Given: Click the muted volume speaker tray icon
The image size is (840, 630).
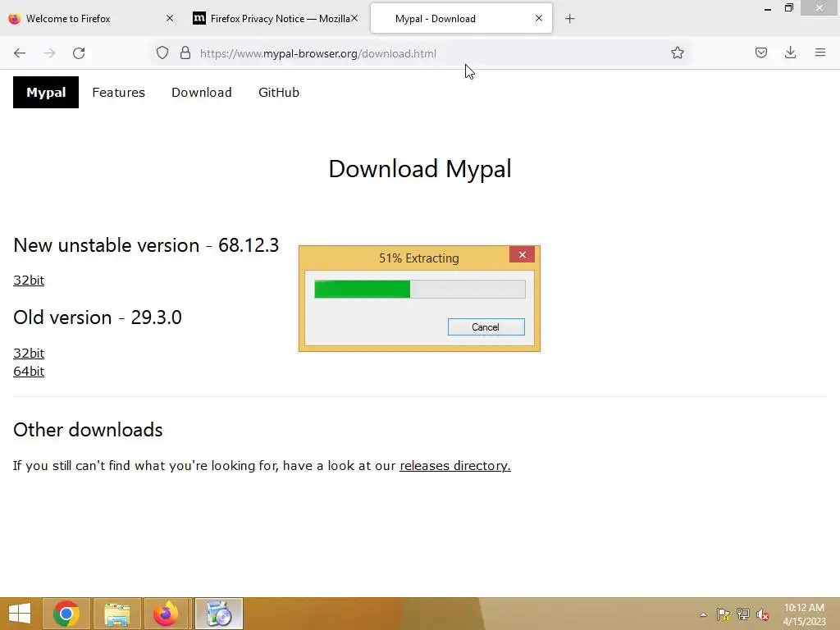Looking at the screenshot, I should [x=762, y=614].
